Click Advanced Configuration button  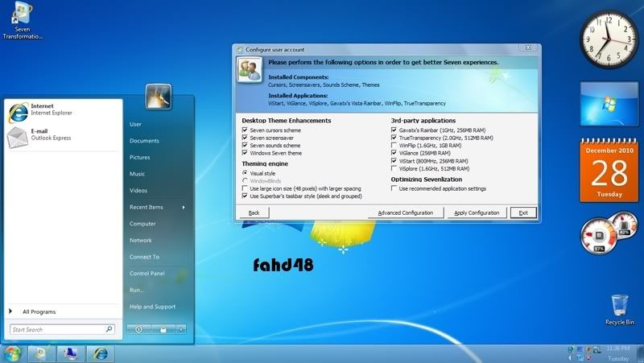pos(406,212)
